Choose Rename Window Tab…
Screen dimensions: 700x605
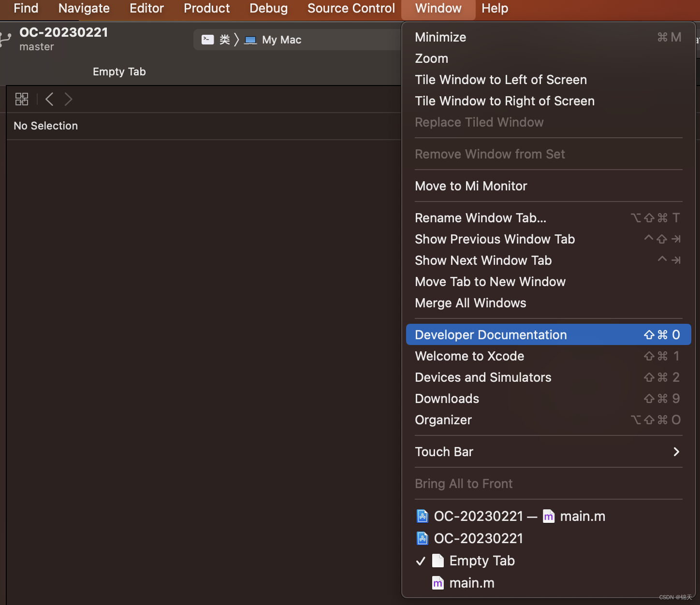(549, 218)
